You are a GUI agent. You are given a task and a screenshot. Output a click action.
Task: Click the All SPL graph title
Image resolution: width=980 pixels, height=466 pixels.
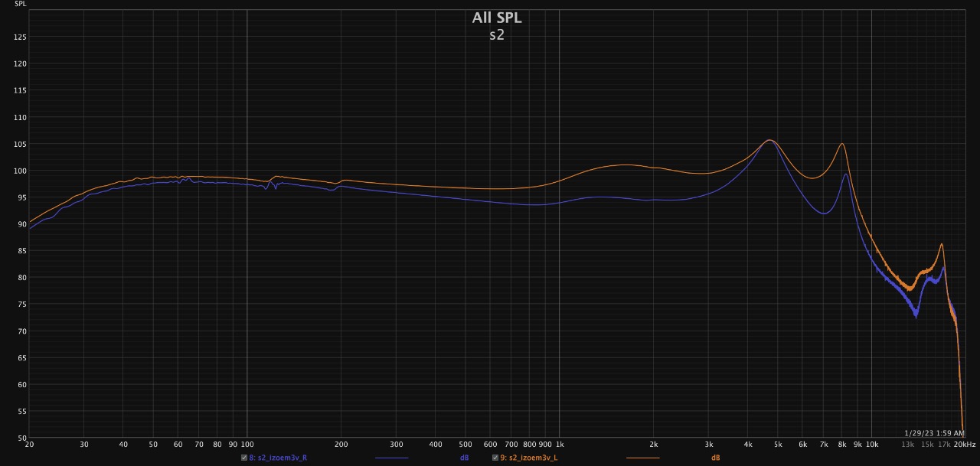tap(496, 18)
